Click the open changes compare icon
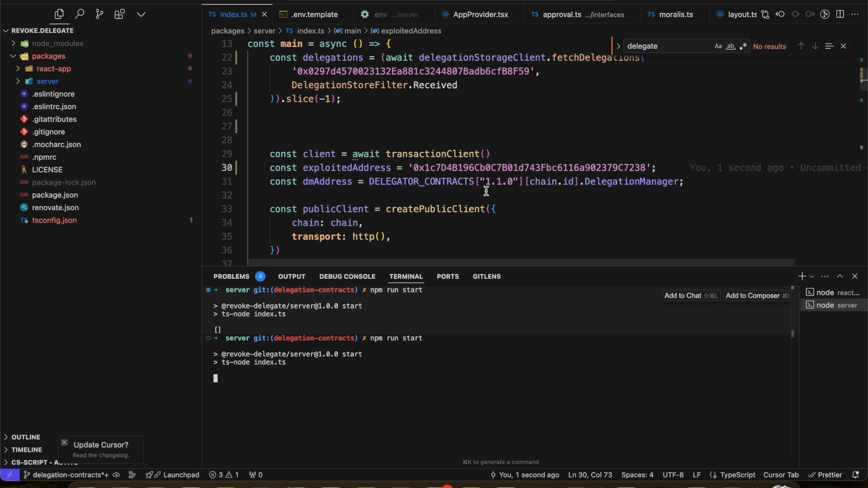The width and height of the screenshot is (868, 488). (765, 14)
